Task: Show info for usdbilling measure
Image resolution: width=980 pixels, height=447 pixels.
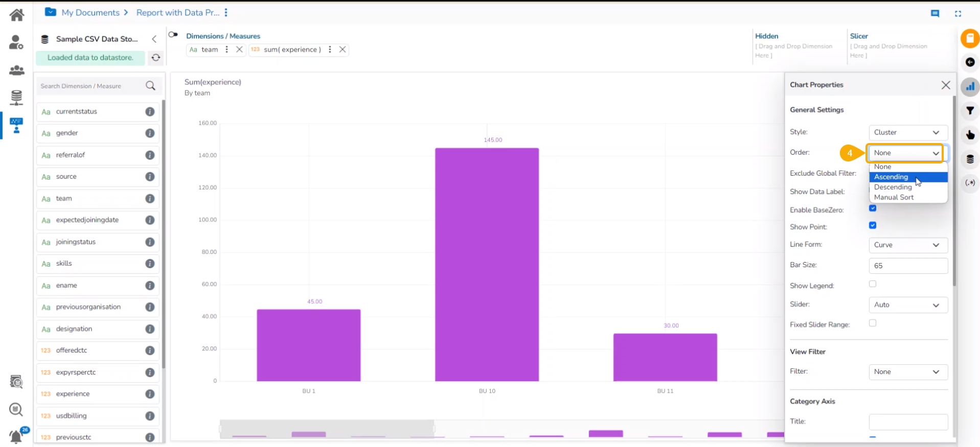Action: [150, 416]
